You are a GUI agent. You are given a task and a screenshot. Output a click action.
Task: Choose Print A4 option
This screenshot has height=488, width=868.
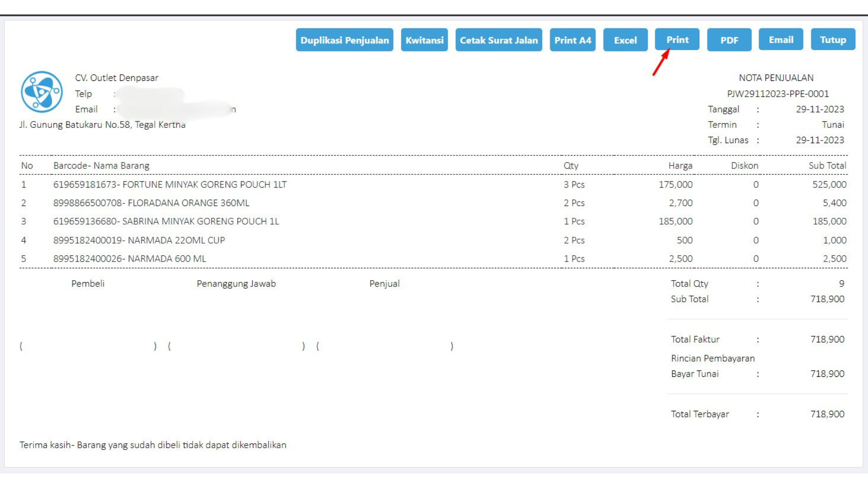tap(573, 40)
